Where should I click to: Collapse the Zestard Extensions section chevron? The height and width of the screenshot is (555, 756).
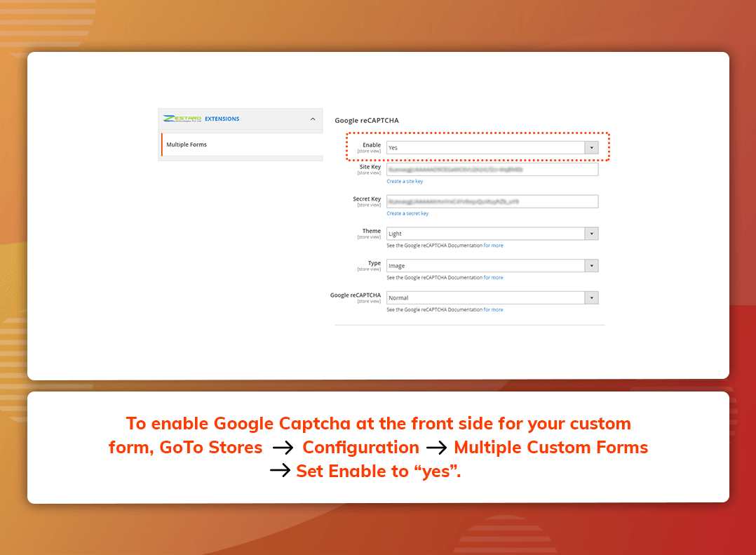313,119
